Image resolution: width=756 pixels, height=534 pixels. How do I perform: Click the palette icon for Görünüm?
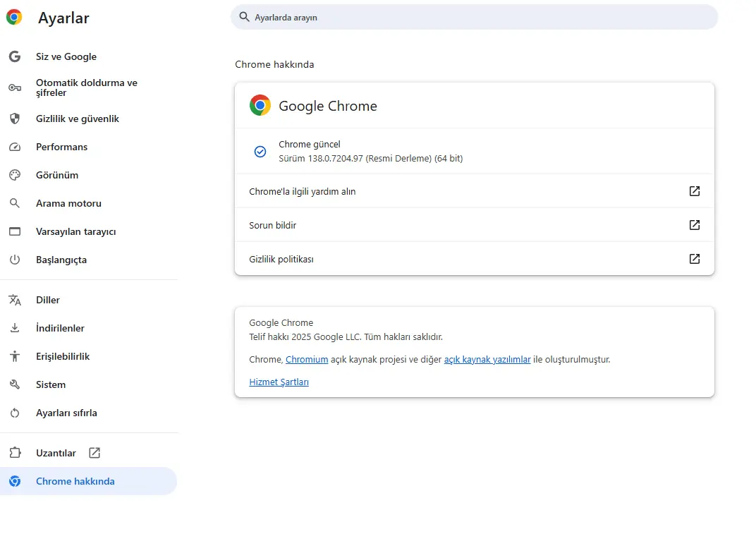15,175
